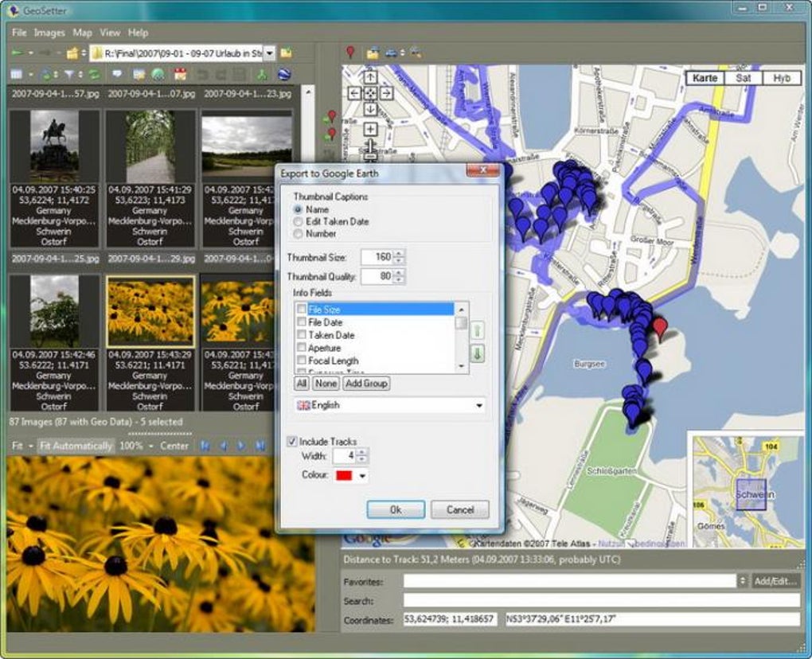
Task: Switch map to Sat view
Action: click(x=743, y=78)
